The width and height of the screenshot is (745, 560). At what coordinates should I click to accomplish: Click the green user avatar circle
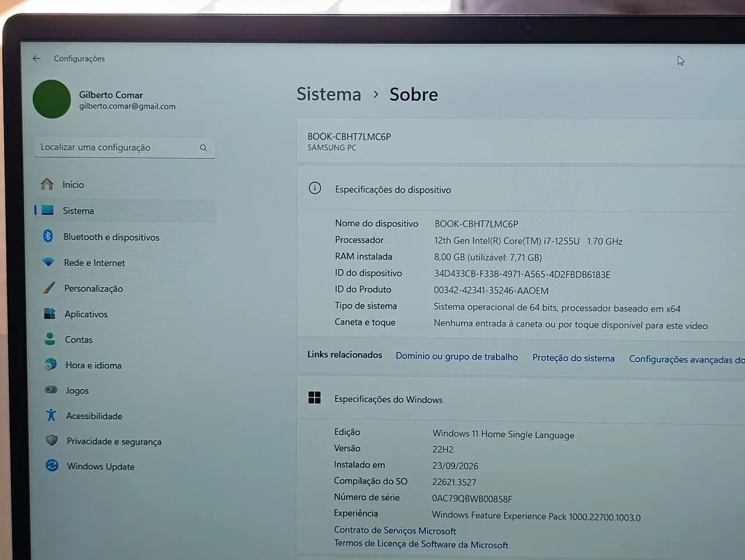click(x=52, y=99)
